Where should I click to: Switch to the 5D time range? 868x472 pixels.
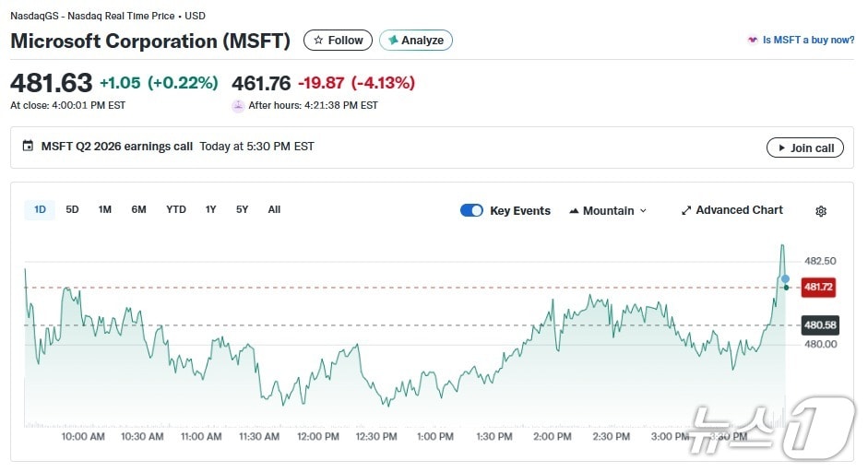tap(72, 209)
